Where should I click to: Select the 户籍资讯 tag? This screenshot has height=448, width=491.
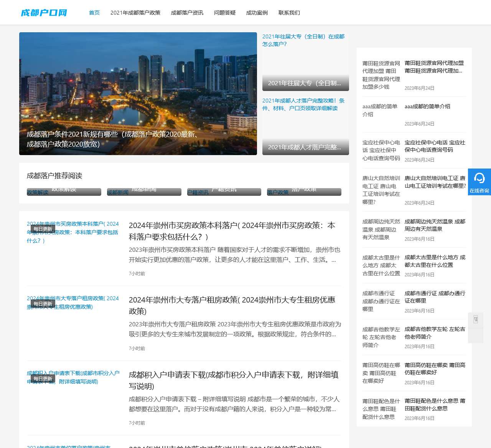[198, 192]
